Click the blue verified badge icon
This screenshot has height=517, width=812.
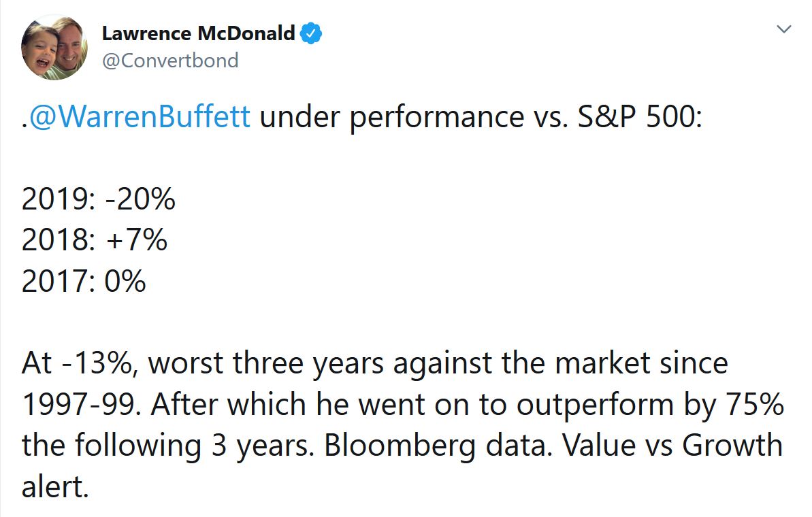tap(311, 33)
